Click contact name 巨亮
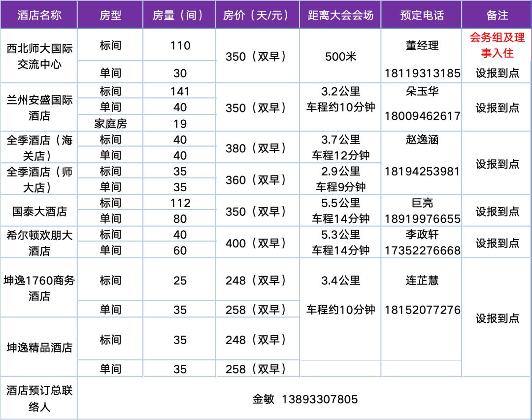532x420 pixels. point(422,203)
